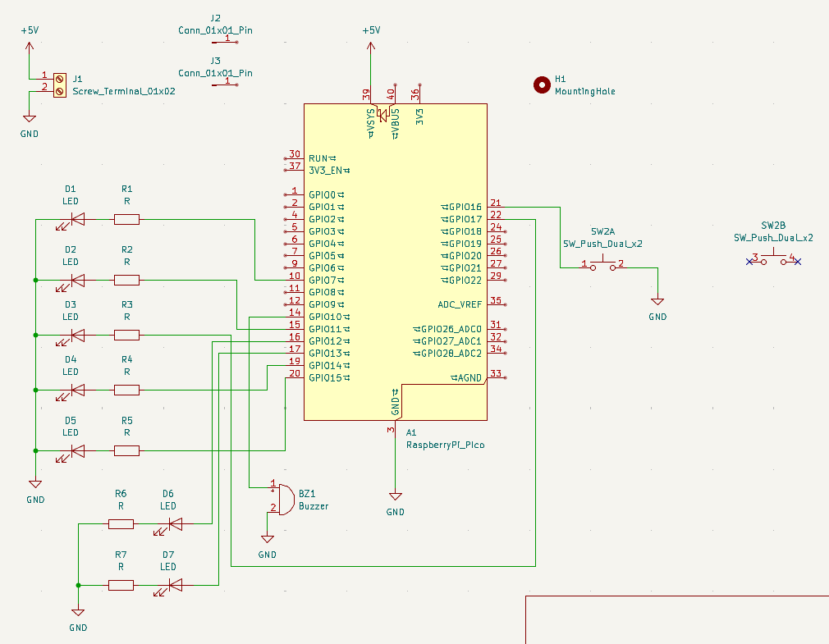Click the Buzzer value label
Screen dimensions: 829x644
314,506
